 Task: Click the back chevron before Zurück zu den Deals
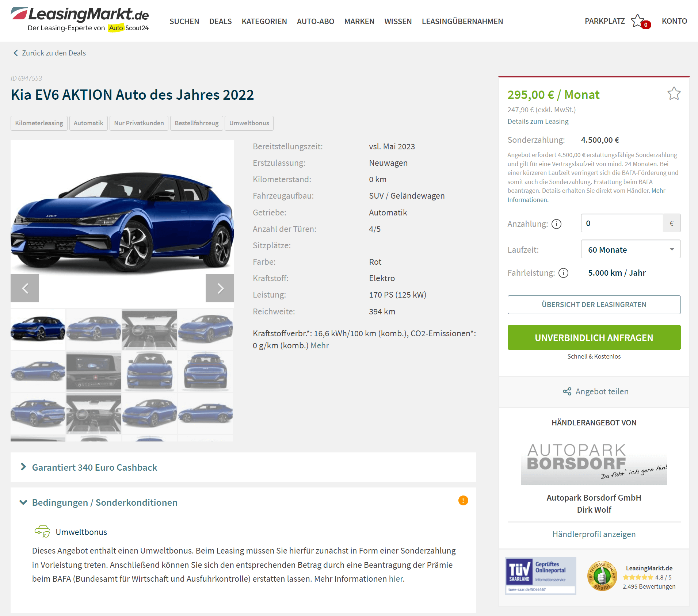pyautogui.click(x=16, y=53)
